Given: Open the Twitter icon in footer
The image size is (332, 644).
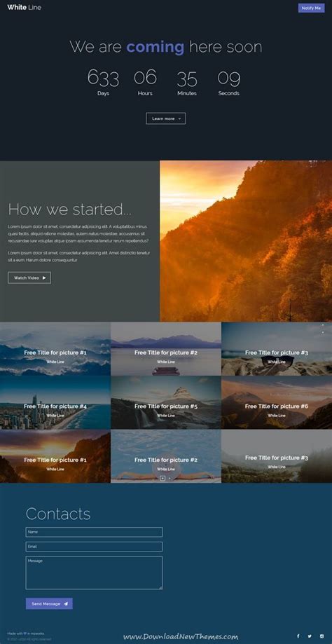Looking at the screenshot, I should click(x=310, y=636).
